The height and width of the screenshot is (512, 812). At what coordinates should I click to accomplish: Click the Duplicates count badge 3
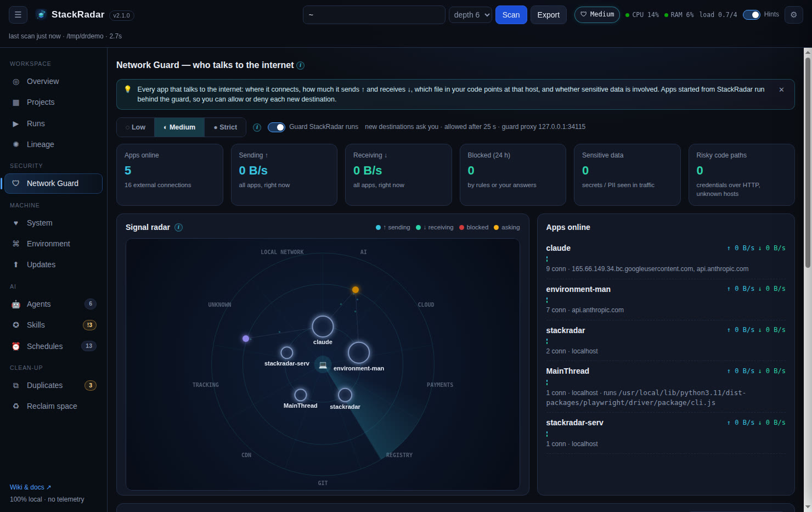point(91,385)
